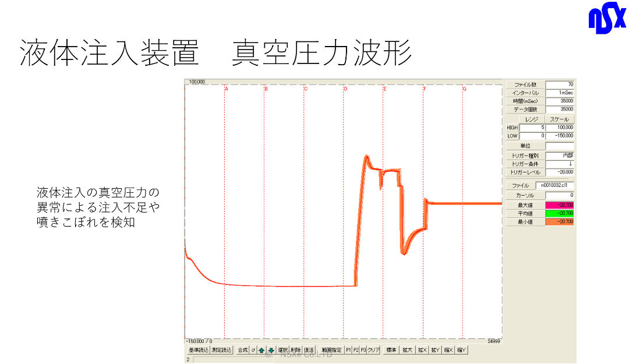629x364 pixels.
Task: Click the green down arrow button
Action: coord(271,350)
